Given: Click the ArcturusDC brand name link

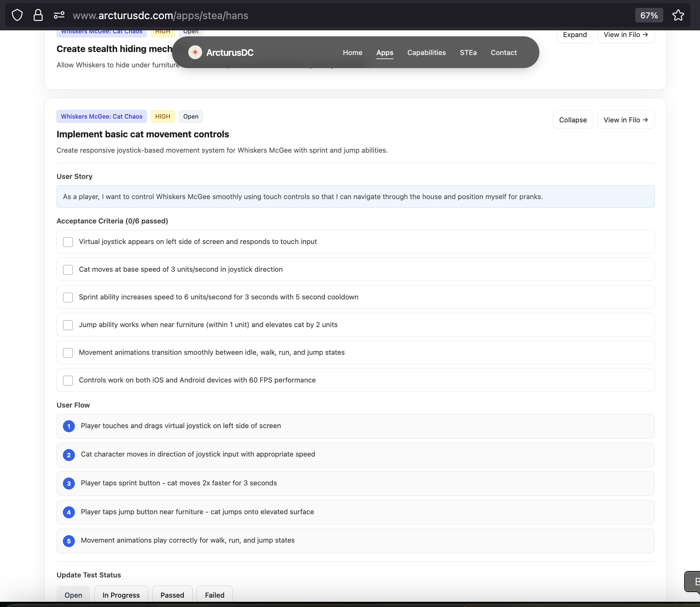Looking at the screenshot, I should pos(230,53).
